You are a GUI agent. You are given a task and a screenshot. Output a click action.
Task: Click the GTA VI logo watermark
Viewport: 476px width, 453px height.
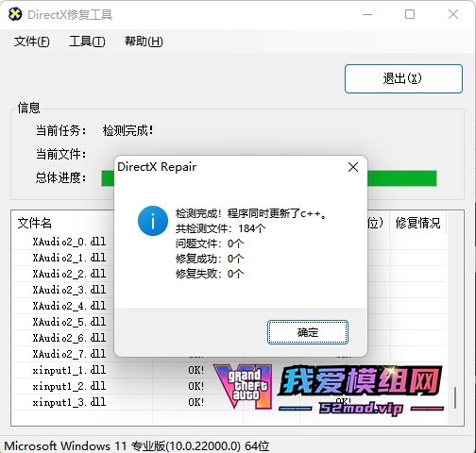coord(243,387)
